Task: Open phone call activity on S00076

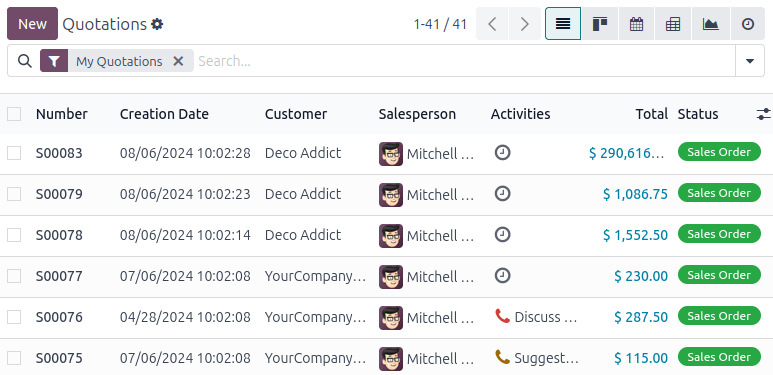Action: pos(502,316)
